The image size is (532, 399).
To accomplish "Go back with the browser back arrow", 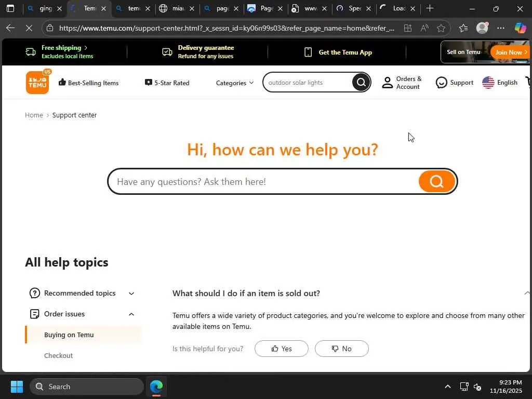I will 10,28.
